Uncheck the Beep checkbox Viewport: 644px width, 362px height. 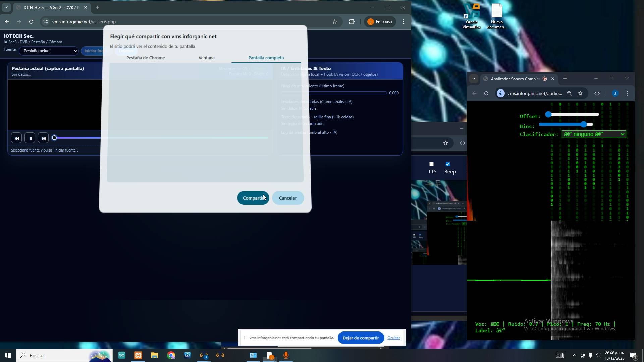tap(448, 164)
